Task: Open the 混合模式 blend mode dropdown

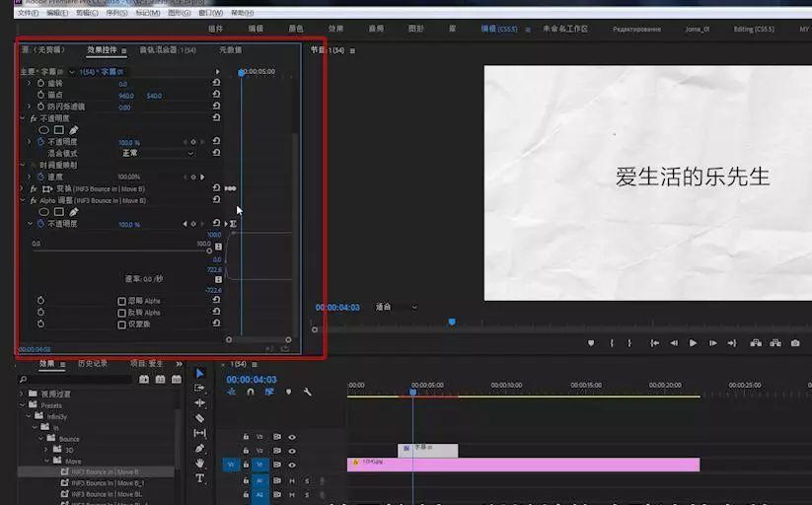Action: click(x=158, y=154)
